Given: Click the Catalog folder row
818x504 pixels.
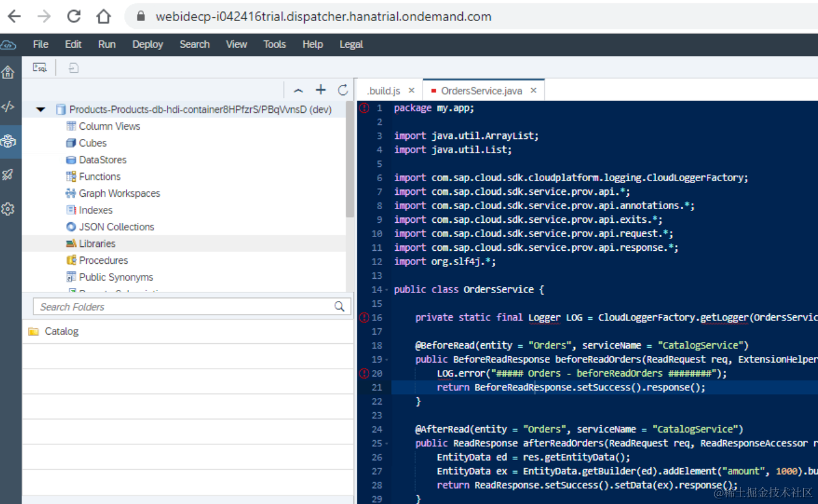Looking at the screenshot, I should coord(188,331).
